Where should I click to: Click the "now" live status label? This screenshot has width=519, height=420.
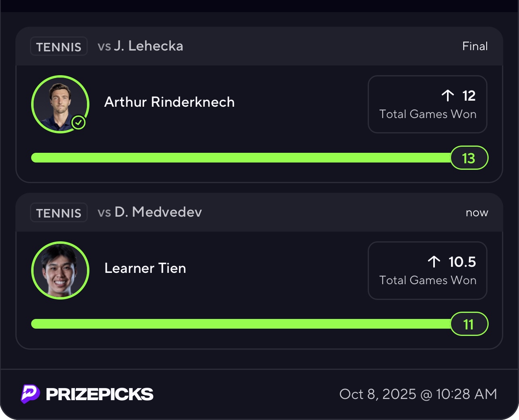pos(477,213)
